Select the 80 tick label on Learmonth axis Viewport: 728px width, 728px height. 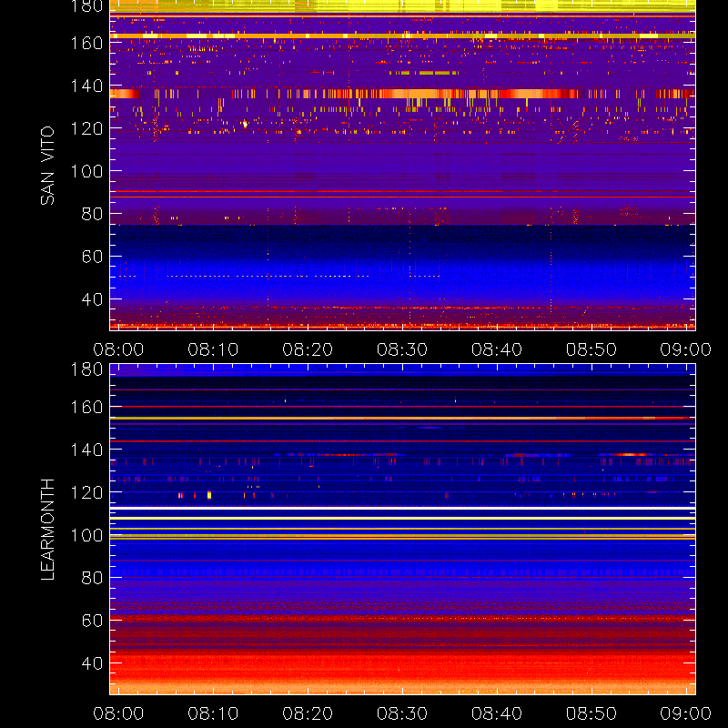point(92,578)
